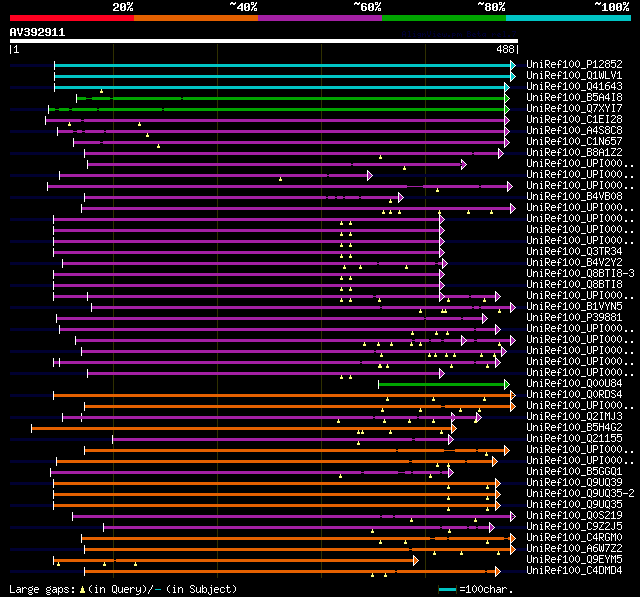Click the green alignment bar for UniRef100_Q7XYI7

coord(277,109)
